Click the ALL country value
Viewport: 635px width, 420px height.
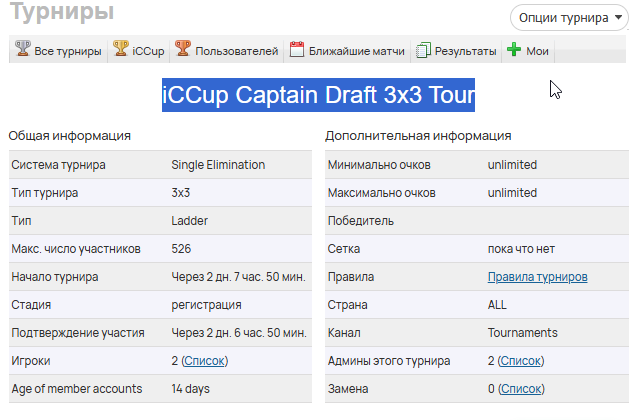click(x=497, y=305)
